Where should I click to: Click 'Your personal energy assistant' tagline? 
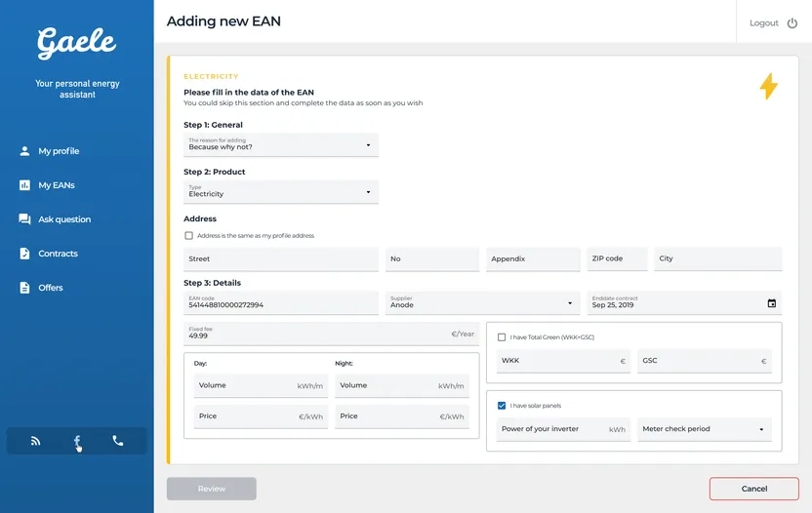77,89
